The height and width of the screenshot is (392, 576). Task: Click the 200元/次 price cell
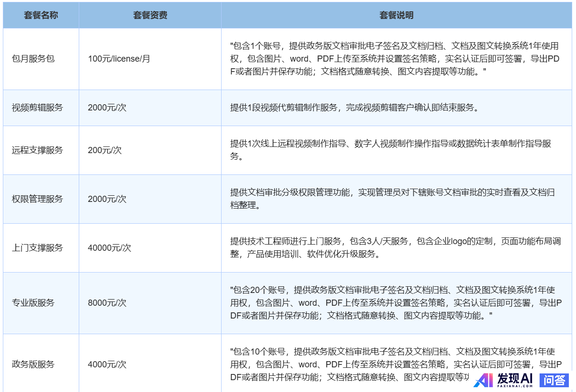click(105, 150)
